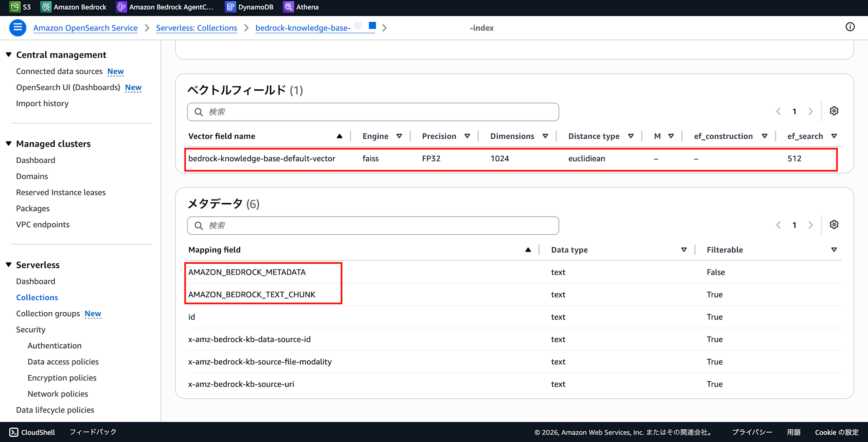
Task: Open OpenSearch UI (Dashboards) page
Action: [x=68, y=87]
